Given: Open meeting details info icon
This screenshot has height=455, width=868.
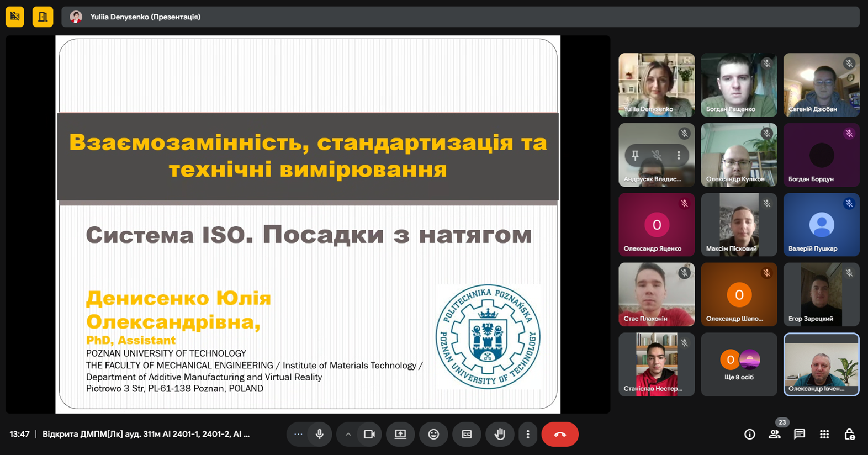Looking at the screenshot, I should click(x=749, y=435).
